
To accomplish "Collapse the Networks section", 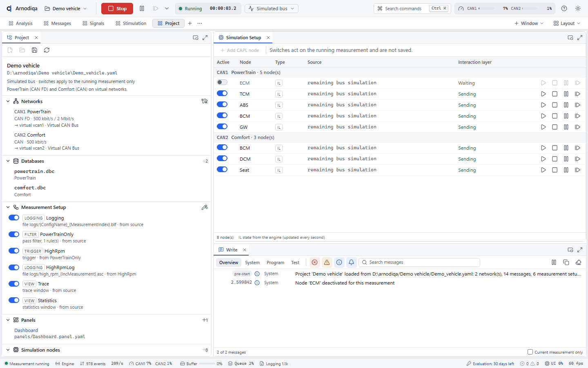I will [8, 101].
